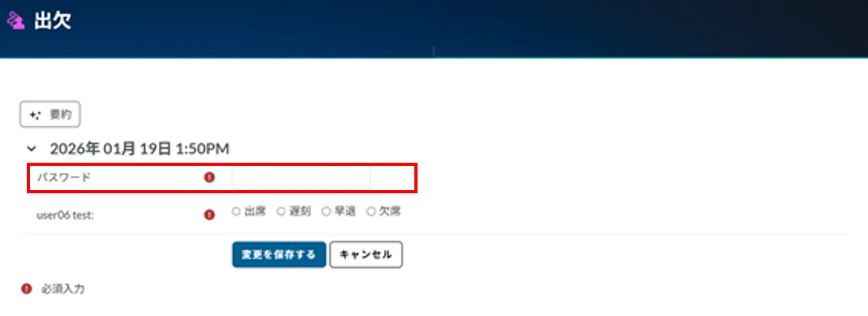Select the 遅刻 radio button
The width and height of the screenshot is (868, 316).
coord(281,212)
